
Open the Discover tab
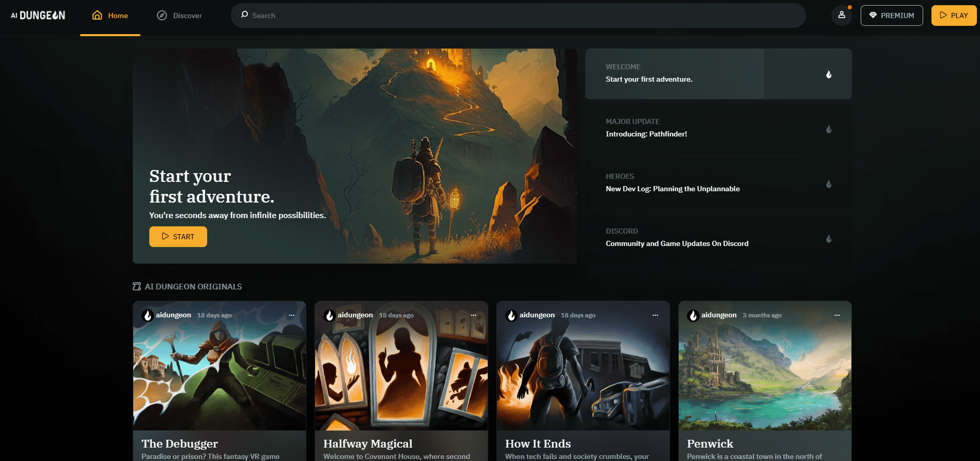pyautogui.click(x=179, y=16)
